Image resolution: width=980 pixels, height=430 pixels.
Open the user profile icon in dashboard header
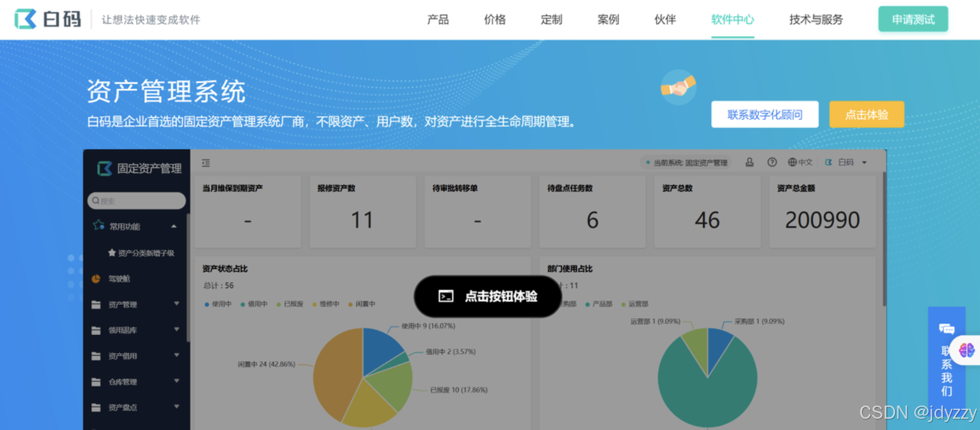click(x=749, y=162)
